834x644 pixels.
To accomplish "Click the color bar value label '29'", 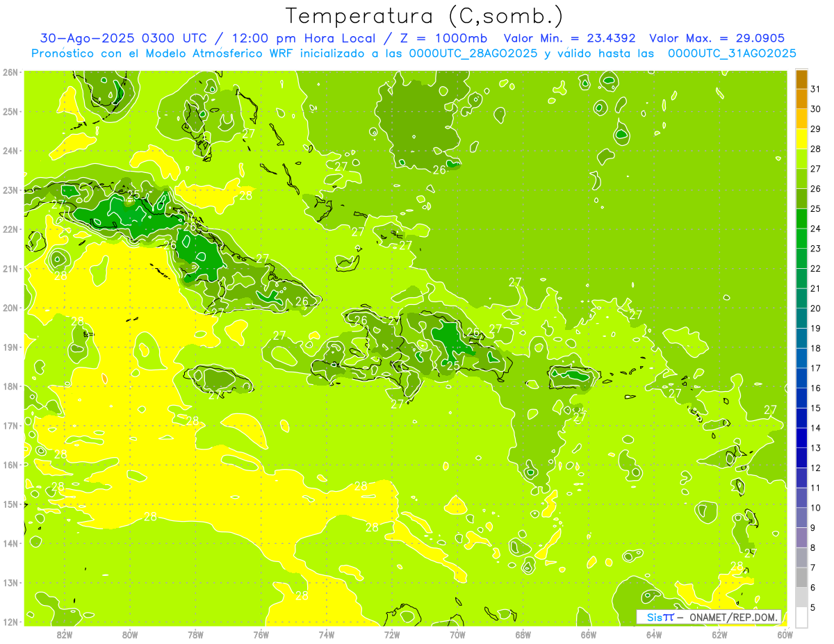I will pyautogui.click(x=816, y=129).
